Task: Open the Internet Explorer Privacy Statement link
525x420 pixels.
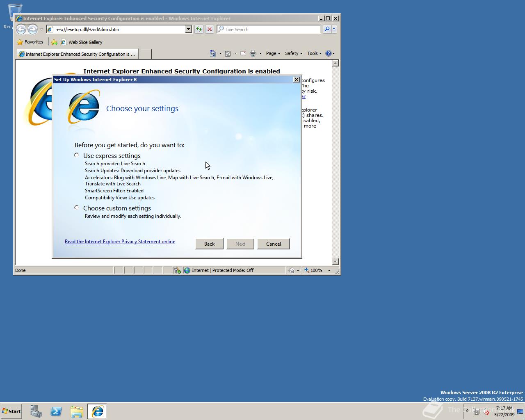Action: 120,242
